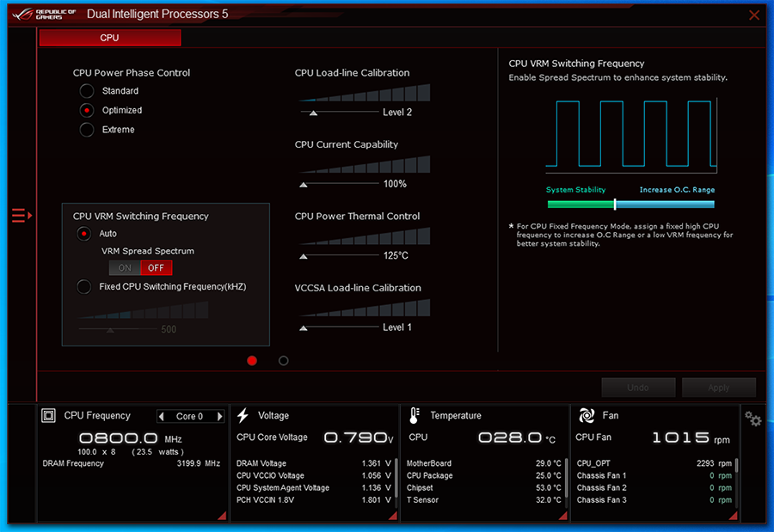Viewport: 774px width, 532px height.
Task: Click the Temperature thermometer icon
Action: [x=415, y=415]
